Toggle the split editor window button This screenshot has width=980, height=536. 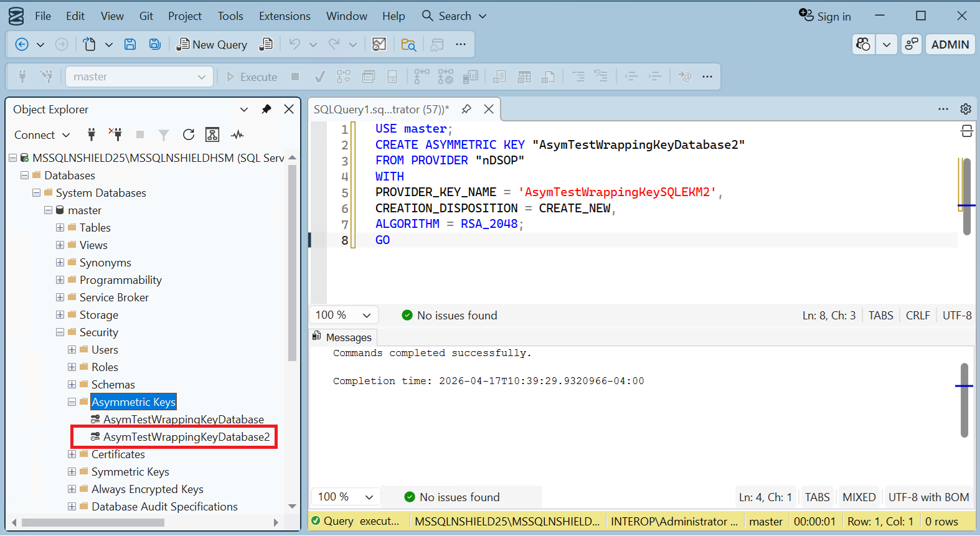click(x=967, y=131)
